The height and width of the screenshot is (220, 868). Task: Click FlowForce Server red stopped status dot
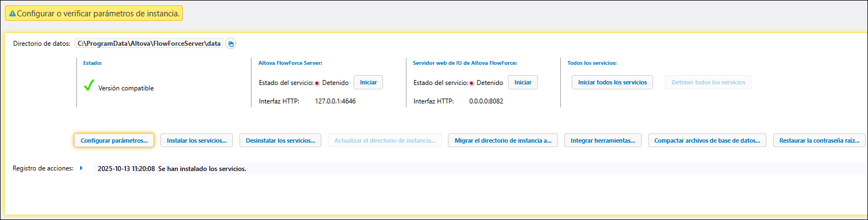click(x=317, y=83)
